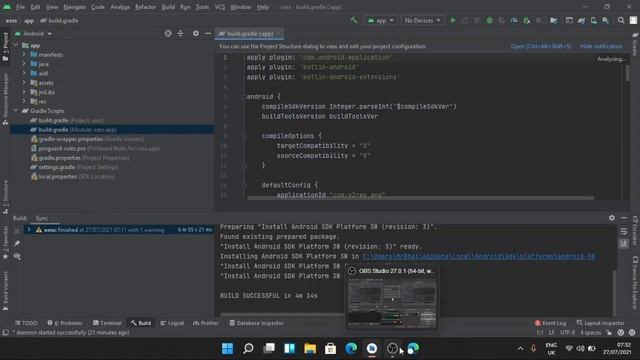Collapse the app module node
Image resolution: width=640 pixels, height=360 pixels.
pos(16,45)
